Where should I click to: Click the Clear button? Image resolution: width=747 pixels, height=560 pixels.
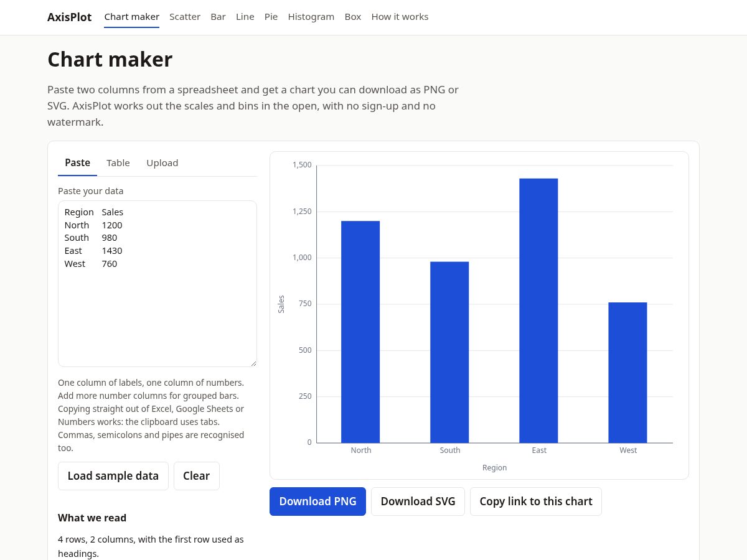tap(196, 476)
